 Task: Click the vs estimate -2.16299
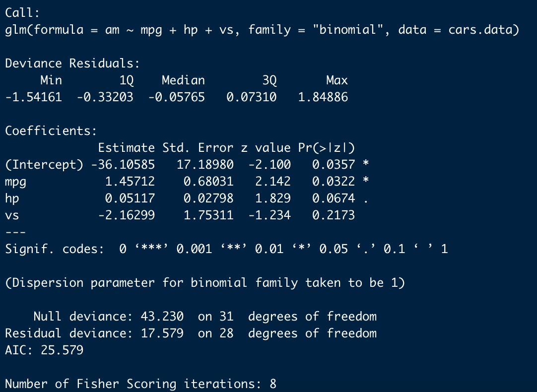pyautogui.click(x=127, y=215)
